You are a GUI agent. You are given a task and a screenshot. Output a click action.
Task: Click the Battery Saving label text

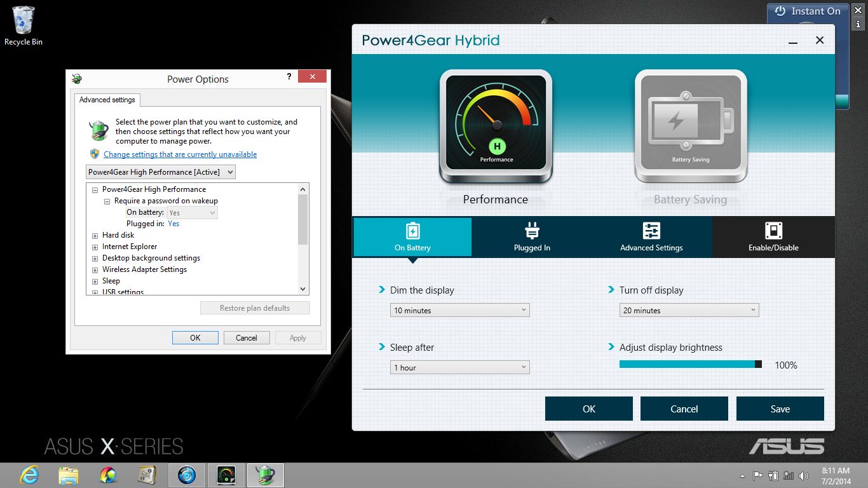691,200
